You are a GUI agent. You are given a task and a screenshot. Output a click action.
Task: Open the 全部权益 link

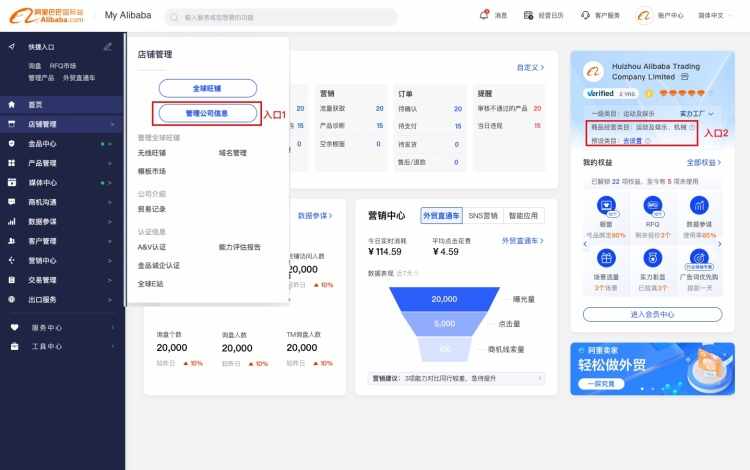point(704,163)
